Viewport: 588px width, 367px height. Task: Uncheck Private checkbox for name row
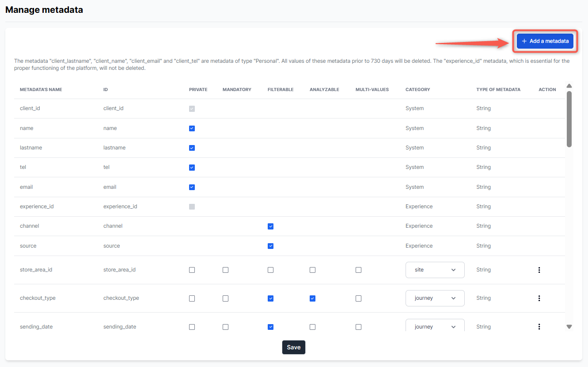tap(192, 128)
